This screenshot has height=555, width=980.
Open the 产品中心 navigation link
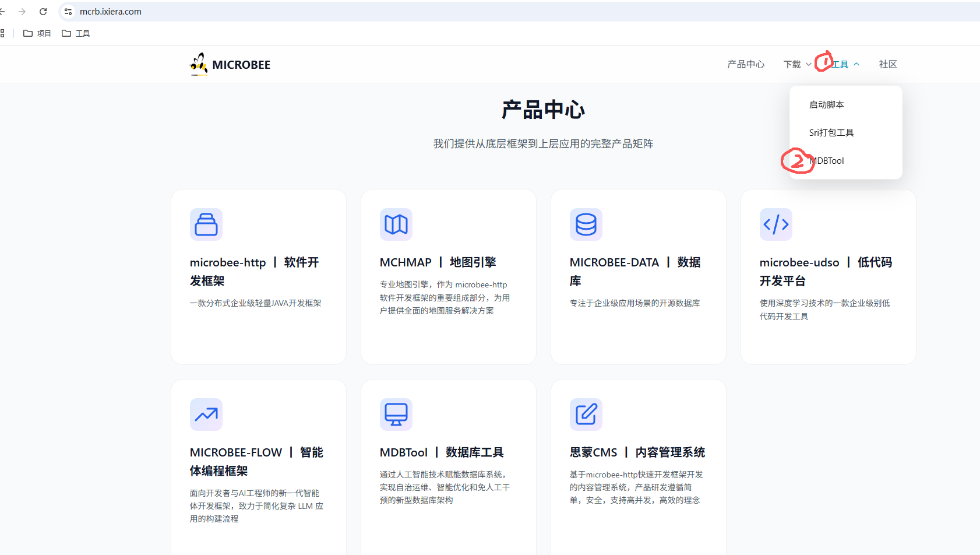coord(746,64)
